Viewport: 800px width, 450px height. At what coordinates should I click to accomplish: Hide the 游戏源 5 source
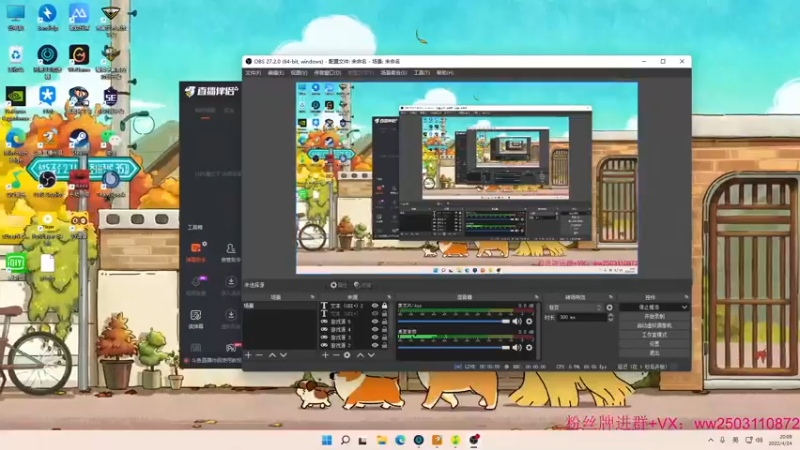(375, 321)
